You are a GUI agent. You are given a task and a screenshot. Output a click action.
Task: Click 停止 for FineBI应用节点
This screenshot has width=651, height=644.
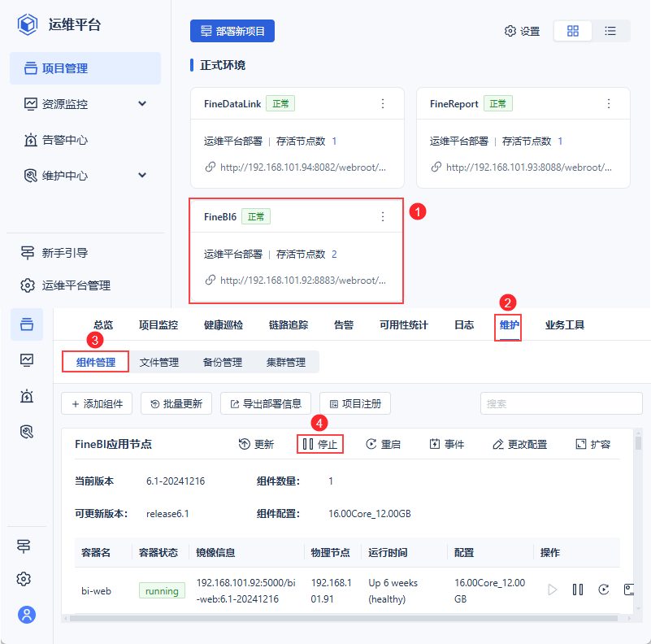[319, 444]
